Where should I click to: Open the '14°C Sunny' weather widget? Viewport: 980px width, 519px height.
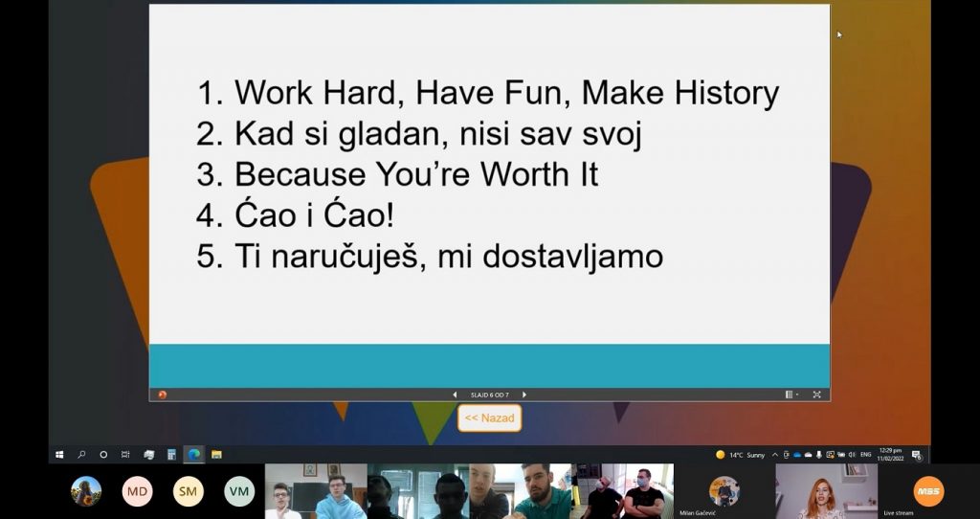pos(741,455)
